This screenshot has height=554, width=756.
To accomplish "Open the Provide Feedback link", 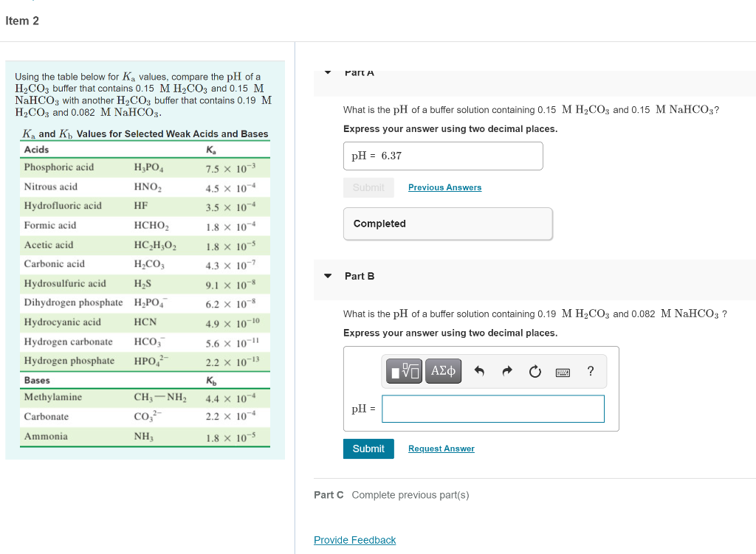I will 355,540.
